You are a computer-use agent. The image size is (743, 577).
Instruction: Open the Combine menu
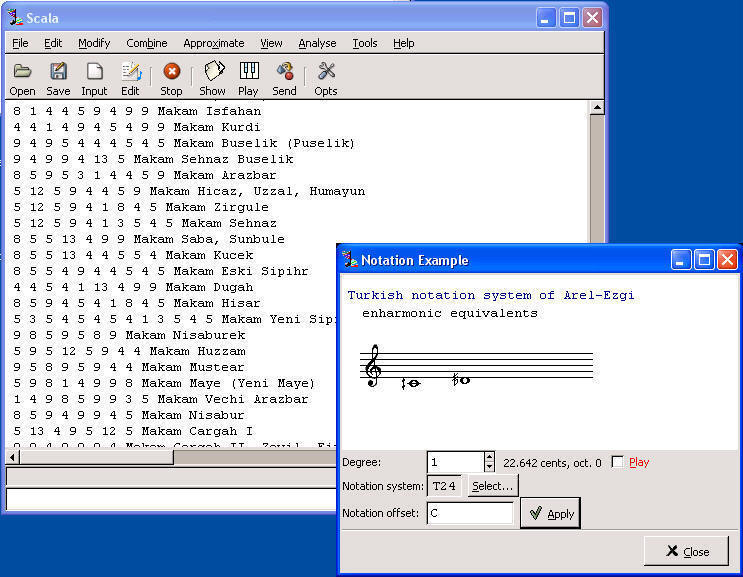(x=147, y=43)
